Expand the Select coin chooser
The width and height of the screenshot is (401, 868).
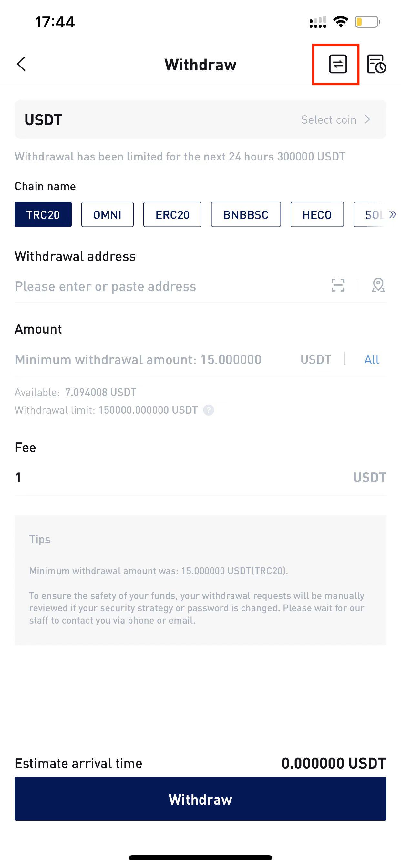(336, 119)
